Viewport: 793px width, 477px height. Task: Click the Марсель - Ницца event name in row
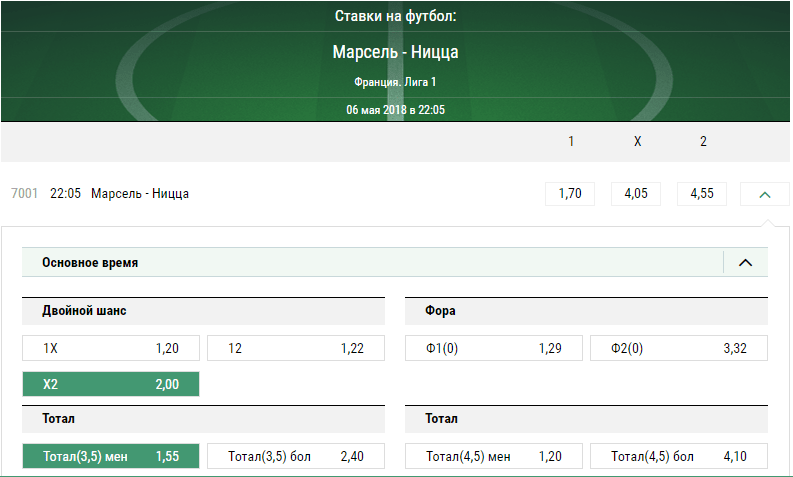[140, 194]
